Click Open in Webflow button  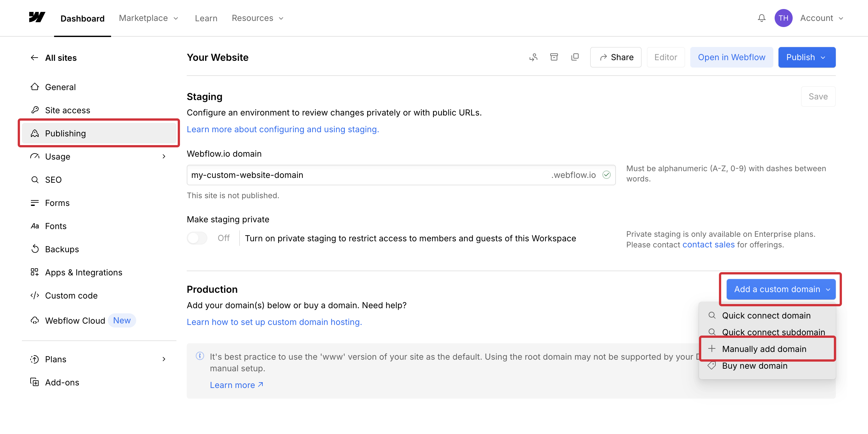coord(731,57)
